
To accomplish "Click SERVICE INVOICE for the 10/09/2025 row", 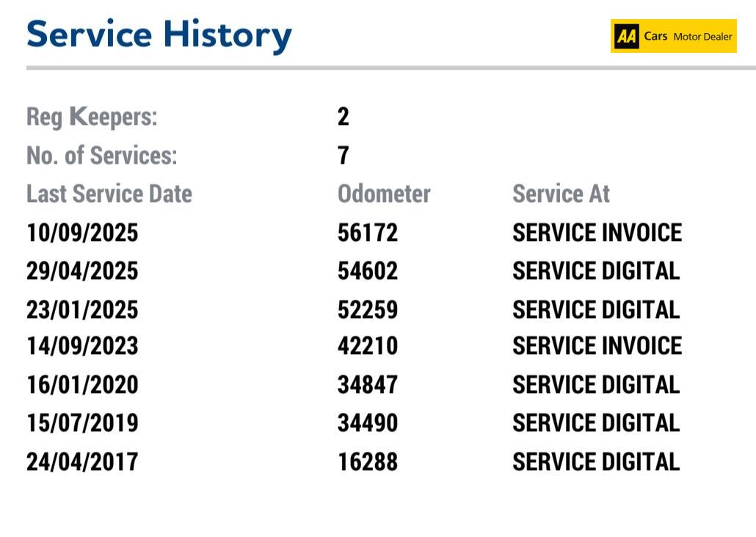I will pos(597,233).
